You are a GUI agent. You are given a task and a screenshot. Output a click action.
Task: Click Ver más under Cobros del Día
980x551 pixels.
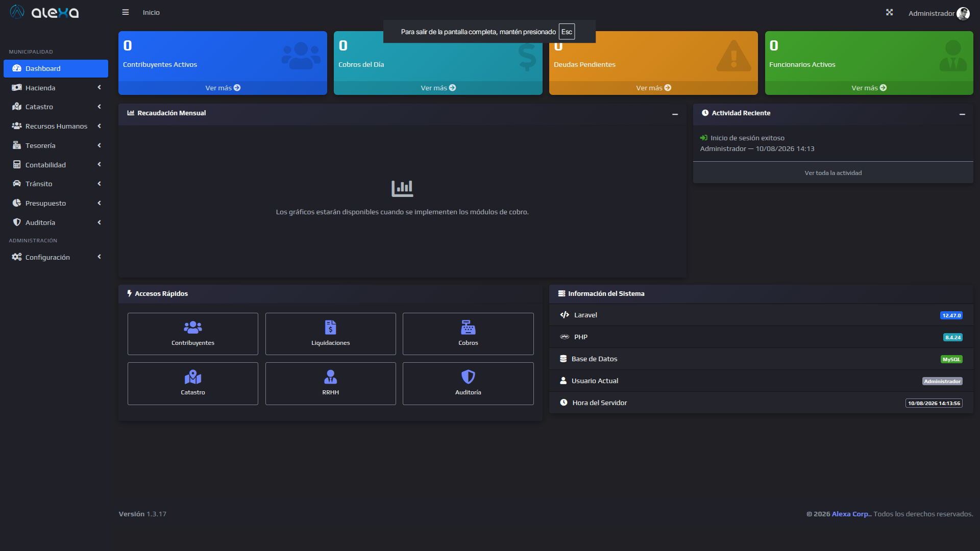pyautogui.click(x=438, y=88)
